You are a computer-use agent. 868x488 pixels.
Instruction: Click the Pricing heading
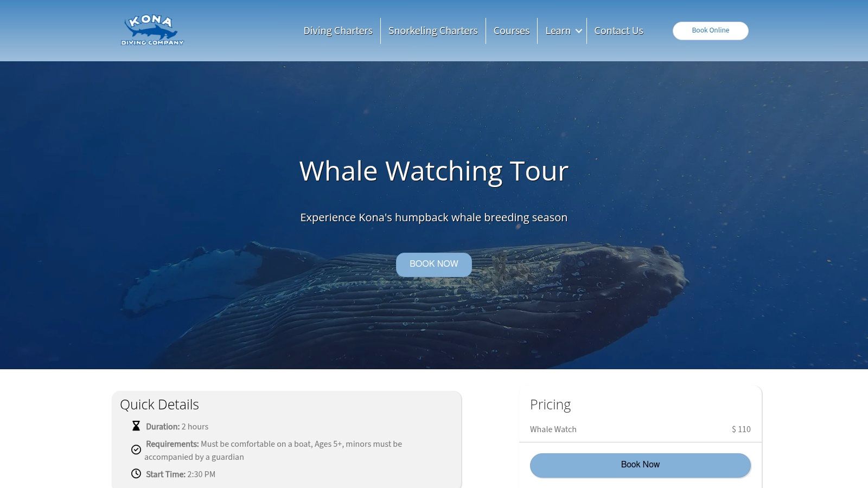click(550, 404)
